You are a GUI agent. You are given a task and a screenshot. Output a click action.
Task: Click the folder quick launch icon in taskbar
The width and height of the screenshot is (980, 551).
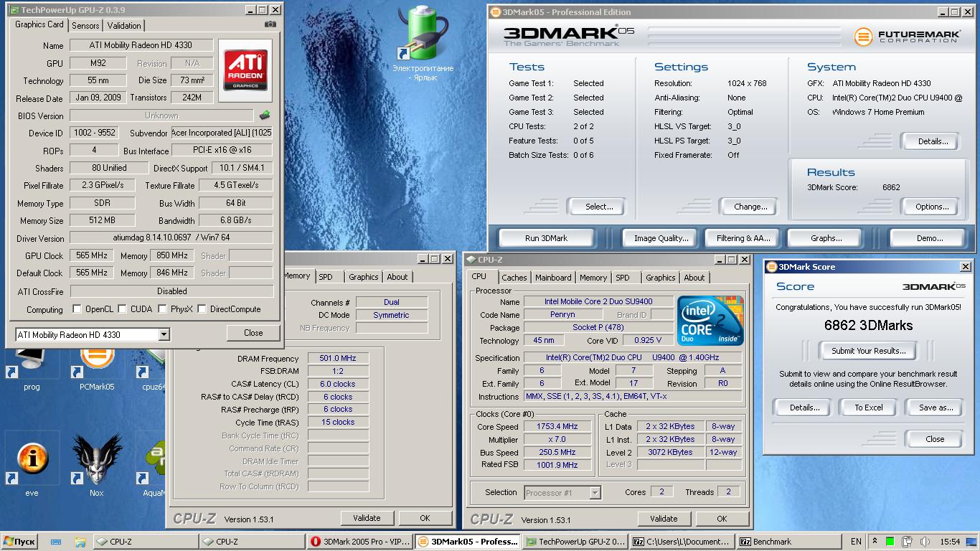80,542
